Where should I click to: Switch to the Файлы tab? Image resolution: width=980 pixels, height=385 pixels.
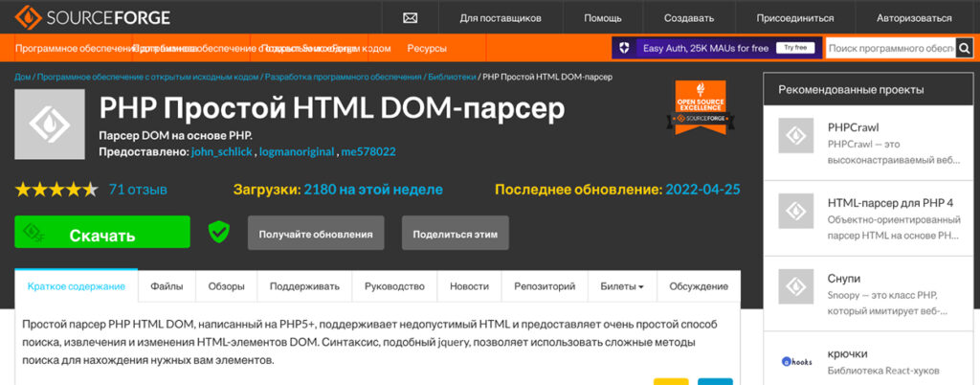167,287
